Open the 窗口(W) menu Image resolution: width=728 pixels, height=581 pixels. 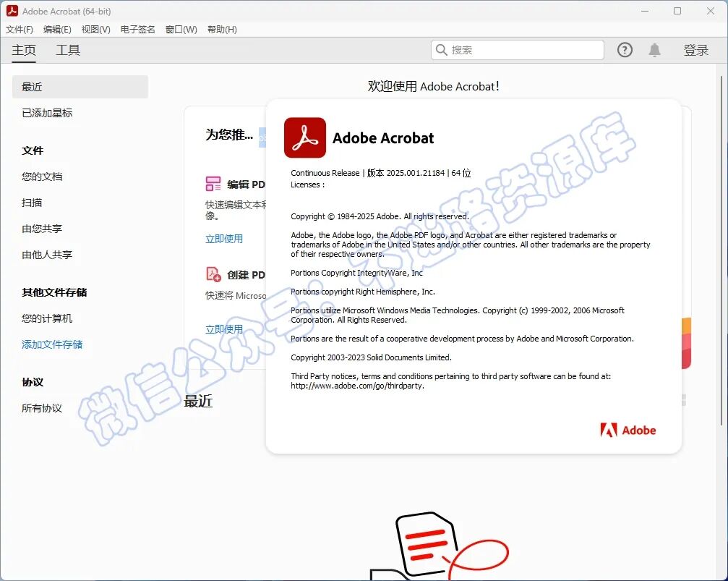[x=181, y=29]
